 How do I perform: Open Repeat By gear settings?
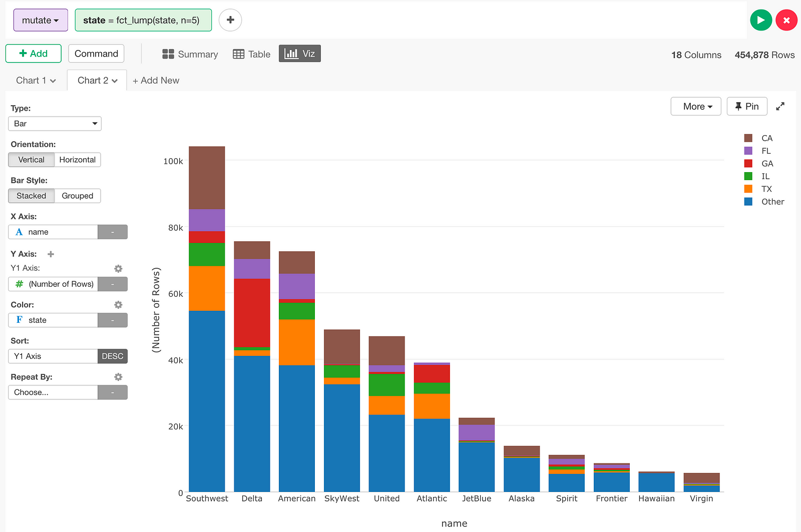(x=118, y=377)
